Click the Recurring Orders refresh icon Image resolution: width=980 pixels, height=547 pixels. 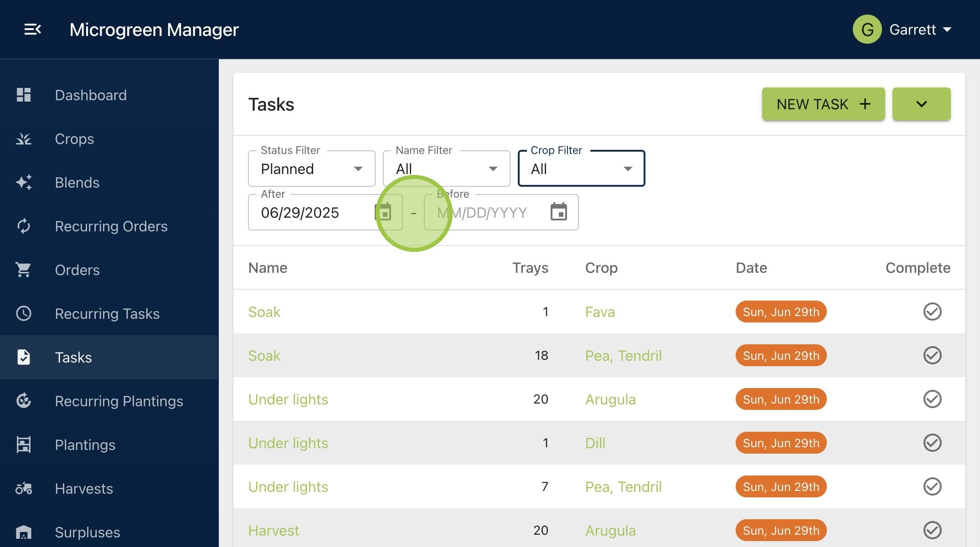coord(24,226)
